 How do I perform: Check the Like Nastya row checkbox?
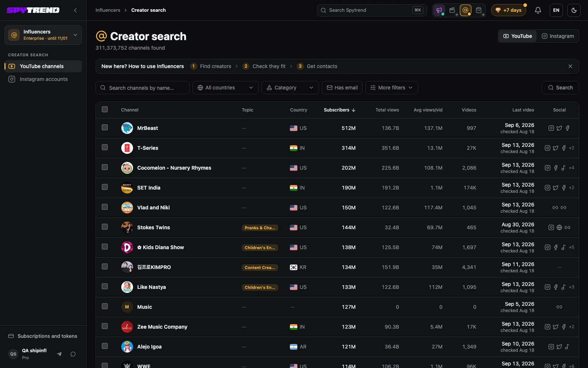point(105,286)
